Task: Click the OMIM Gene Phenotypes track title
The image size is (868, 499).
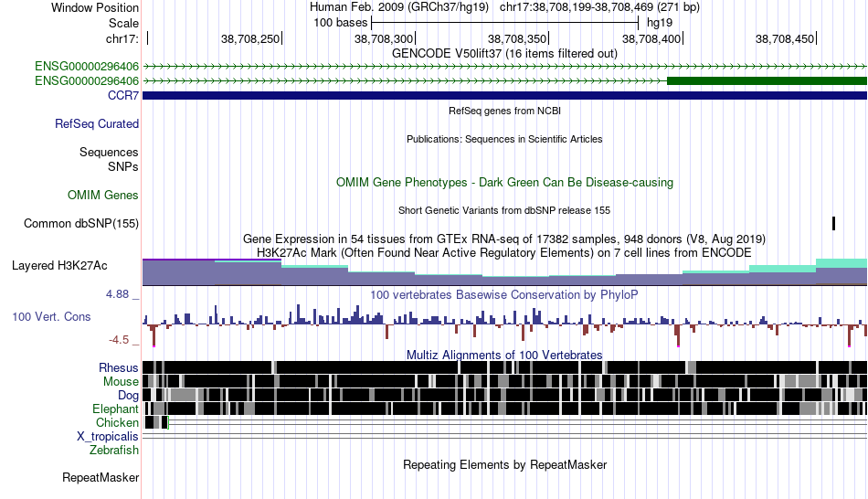Action: pos(504,182)
